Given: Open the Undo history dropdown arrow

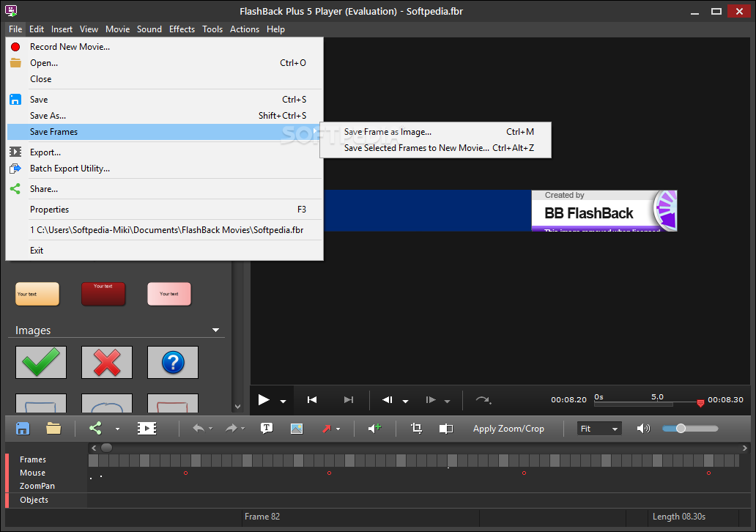Looking at the screenshot, I should pyautogui.click(x=211, y=429).
